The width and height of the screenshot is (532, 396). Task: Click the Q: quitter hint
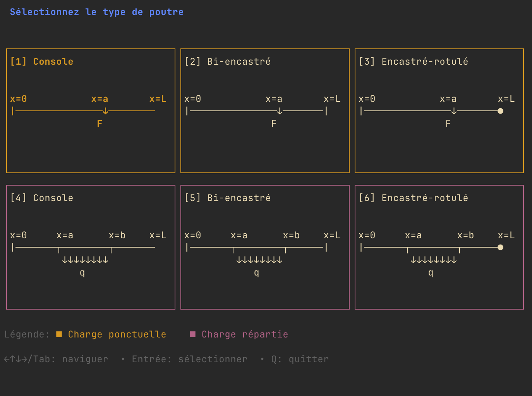point(300,359)
